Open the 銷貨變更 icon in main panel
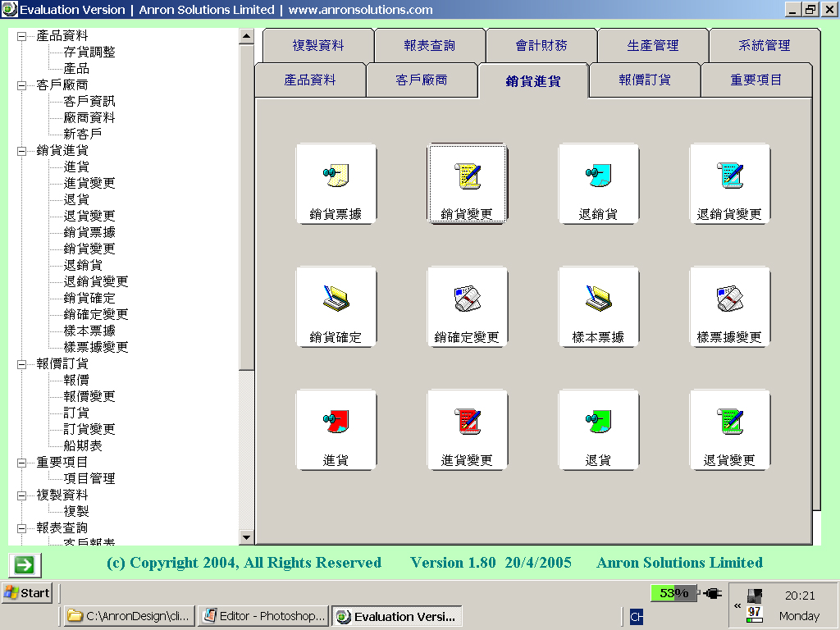This screenshot has height=630, width=840. [467, 183]
